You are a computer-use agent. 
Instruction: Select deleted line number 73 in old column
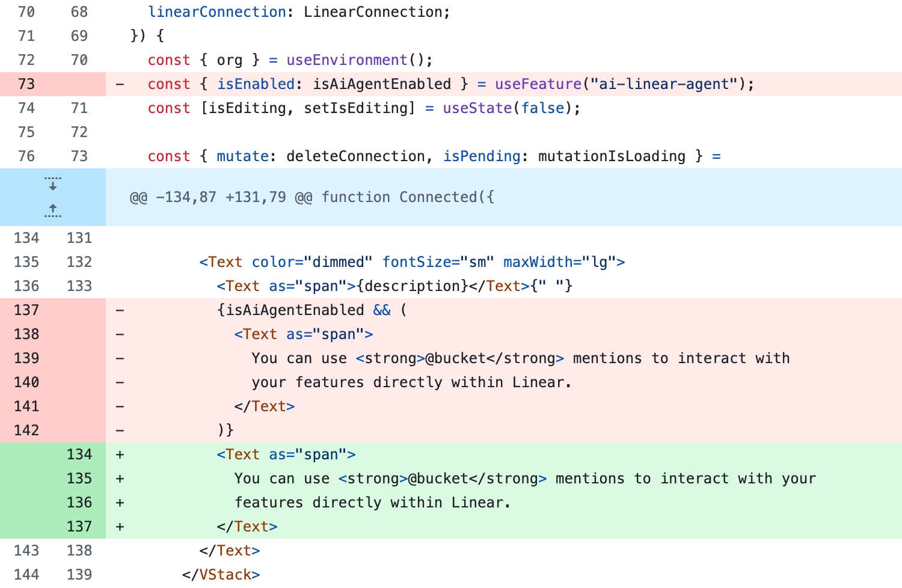click(x=26, y=84)
